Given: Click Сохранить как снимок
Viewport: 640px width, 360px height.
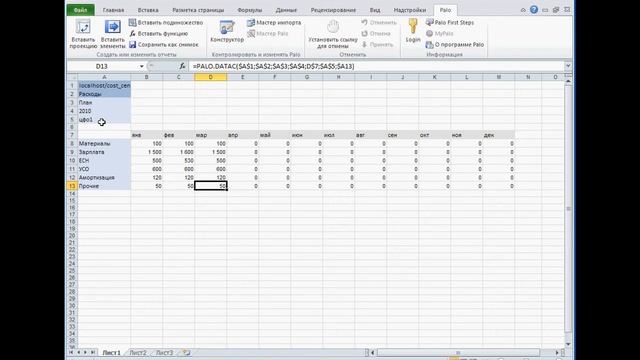Looking at the screenshot, I should pos(164,44).
